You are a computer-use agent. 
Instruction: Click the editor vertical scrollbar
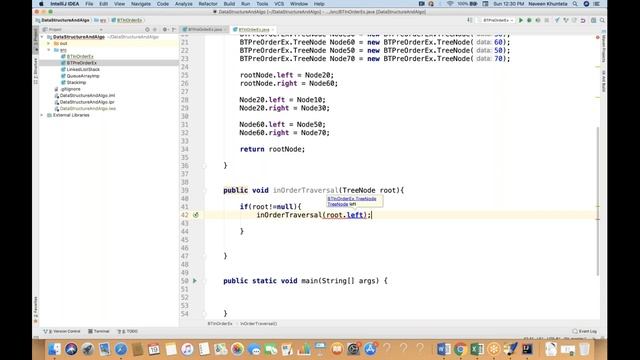point(598,200)
